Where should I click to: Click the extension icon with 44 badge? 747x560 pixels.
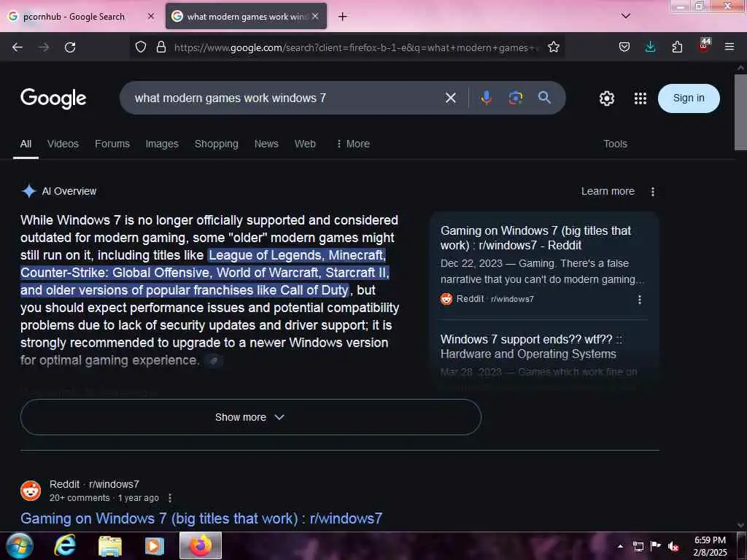[704, 46]
